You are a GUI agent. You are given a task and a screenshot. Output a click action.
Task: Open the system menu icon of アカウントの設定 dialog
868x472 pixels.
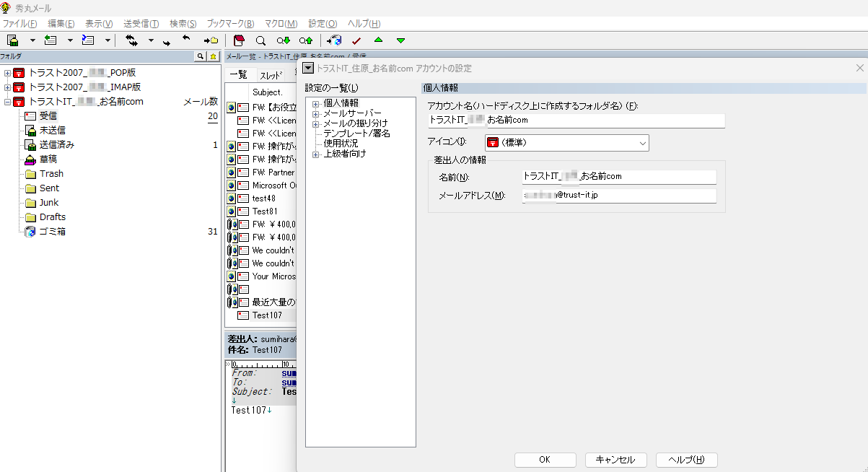[x=308, y=68]
